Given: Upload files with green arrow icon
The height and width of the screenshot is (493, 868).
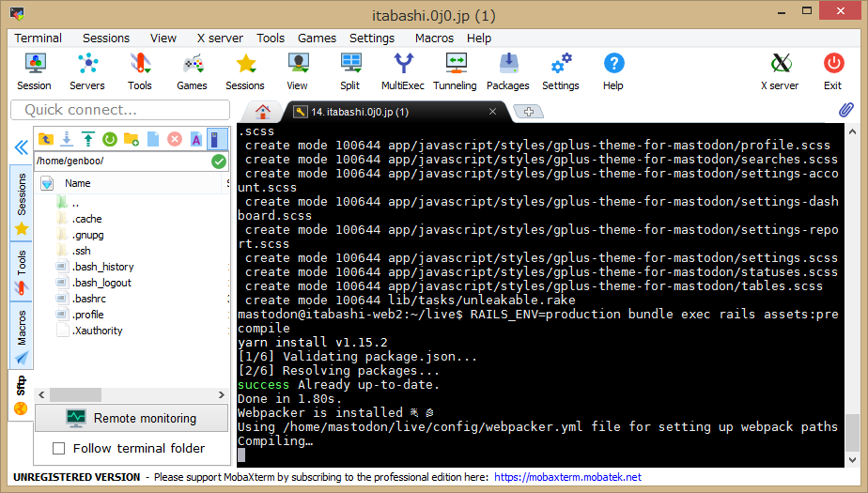Looking at the screenshot, I should [87, 139].
